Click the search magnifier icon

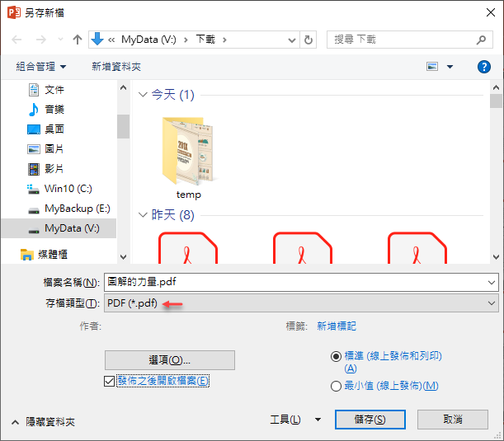click(481, 40)
